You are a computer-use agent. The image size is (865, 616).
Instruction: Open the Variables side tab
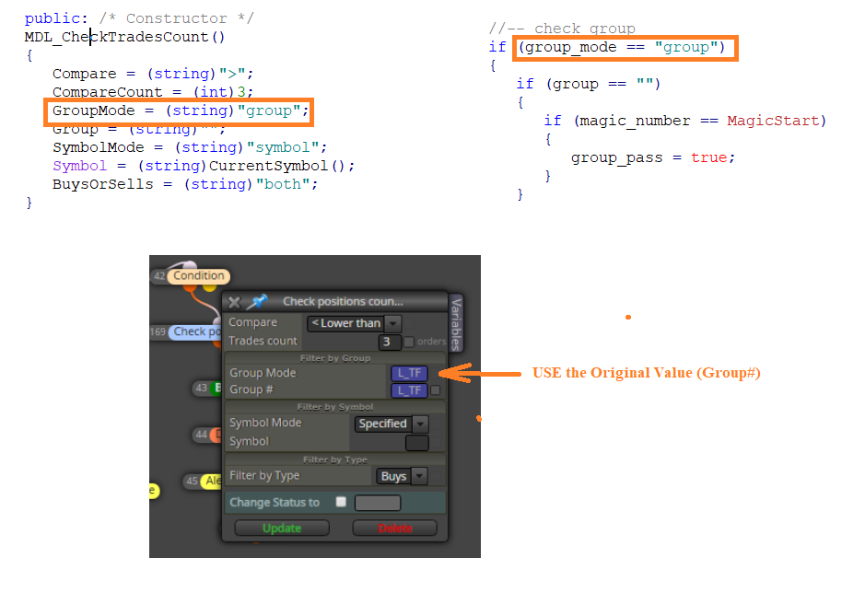point(456,324)
